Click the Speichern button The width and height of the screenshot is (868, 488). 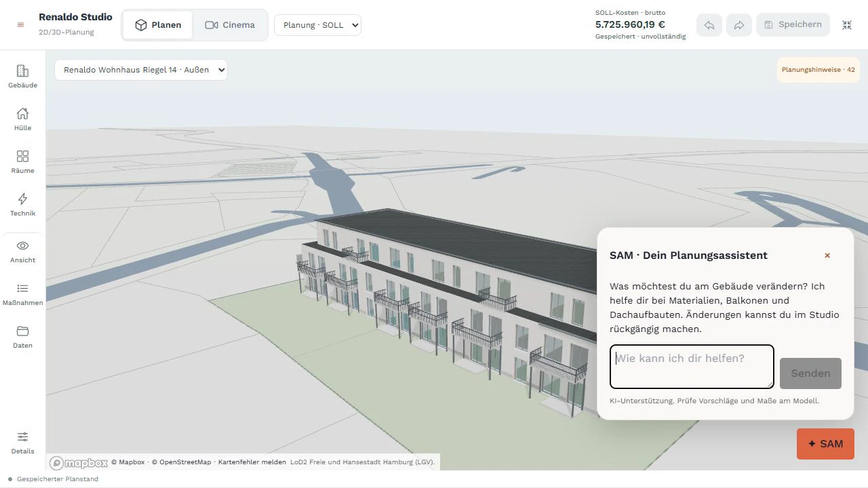(793, 24)
